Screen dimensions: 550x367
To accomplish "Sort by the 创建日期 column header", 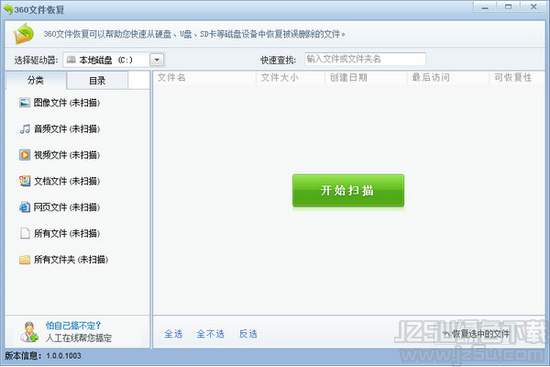I will coord(366,78).
